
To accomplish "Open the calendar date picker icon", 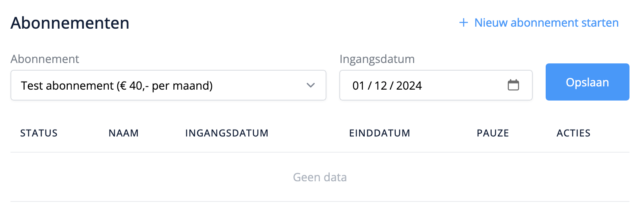I will coord(513,85).
